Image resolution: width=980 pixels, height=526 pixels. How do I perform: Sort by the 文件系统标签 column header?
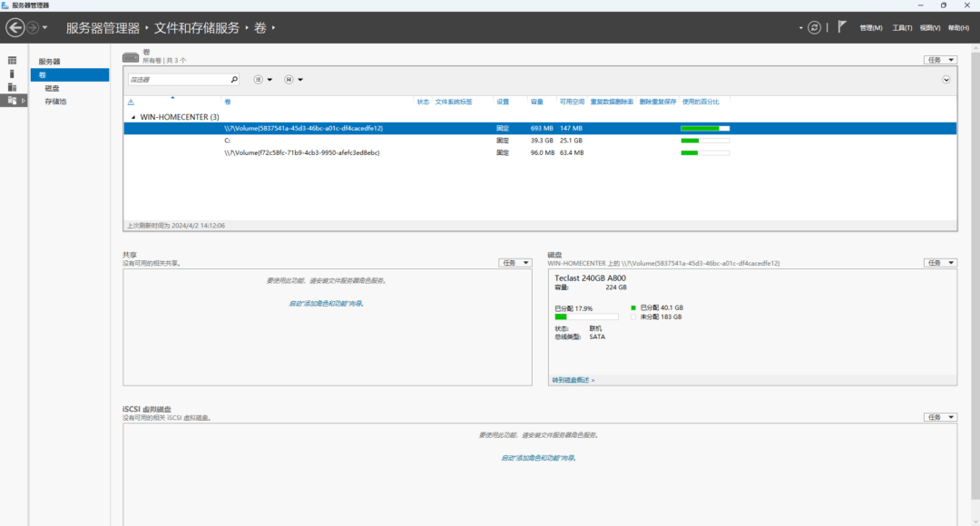pyautogui.click(x=454, y=102)
